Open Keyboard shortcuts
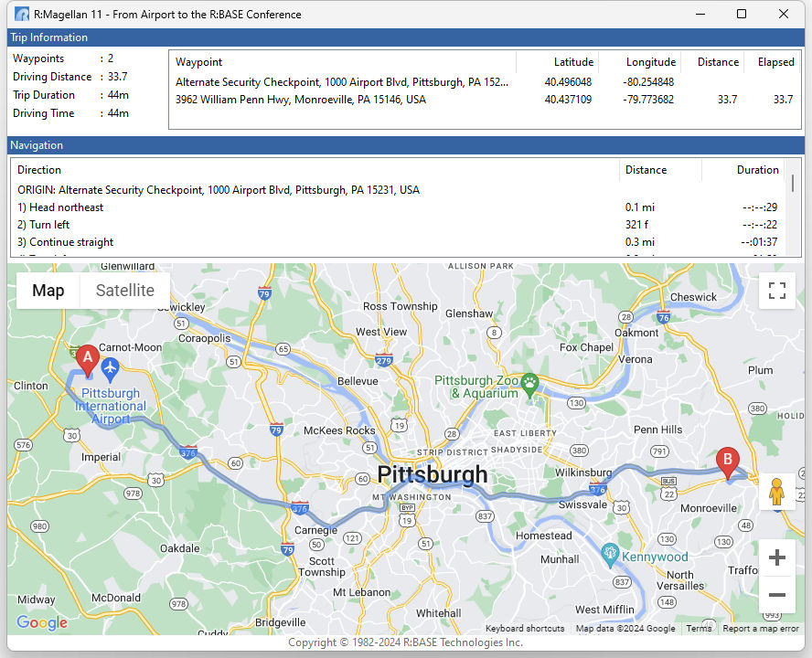812x658 pixels. click(x=525, y=628)
